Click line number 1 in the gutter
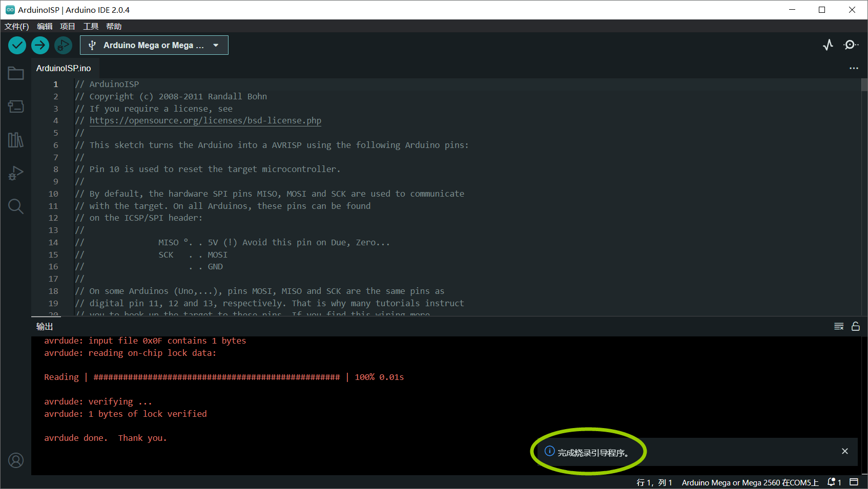The height and width of the screenshot is (489, 868). coord(56,84)
